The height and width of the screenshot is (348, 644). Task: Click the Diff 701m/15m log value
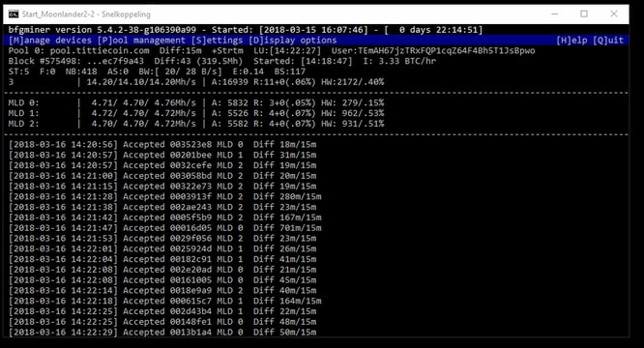(287, 228)
